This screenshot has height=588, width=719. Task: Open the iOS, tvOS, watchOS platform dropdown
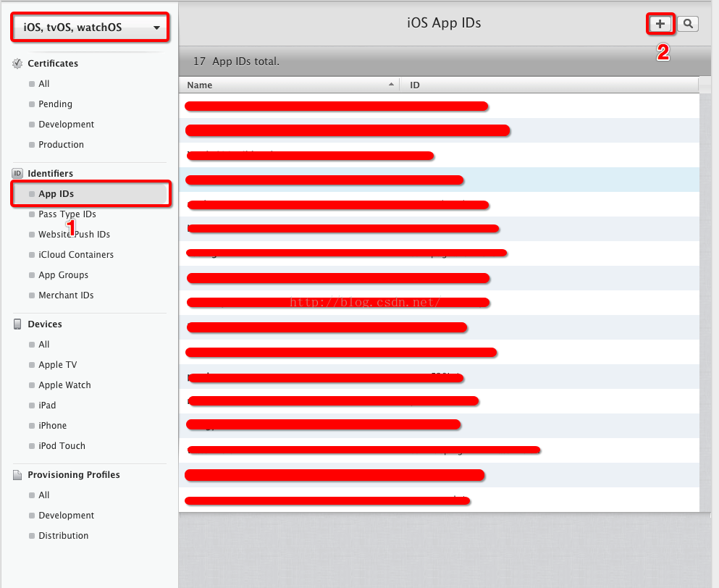point(91,28)
